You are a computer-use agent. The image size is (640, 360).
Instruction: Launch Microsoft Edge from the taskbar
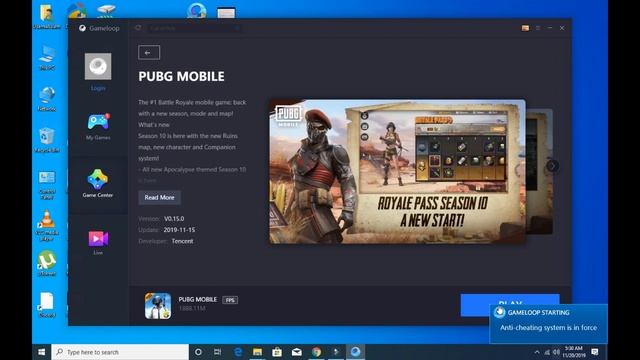click(238, 352)
